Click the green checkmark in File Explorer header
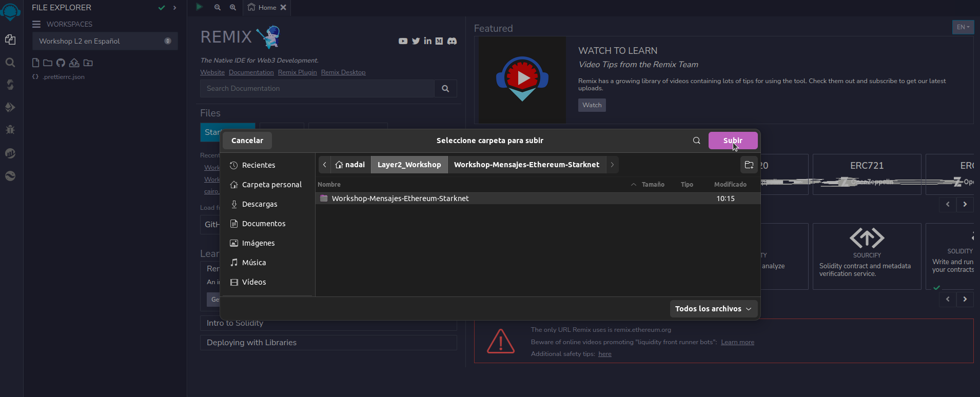Image resolution: width=980 pixels, height=397 pixels. [x=162, y=8]
